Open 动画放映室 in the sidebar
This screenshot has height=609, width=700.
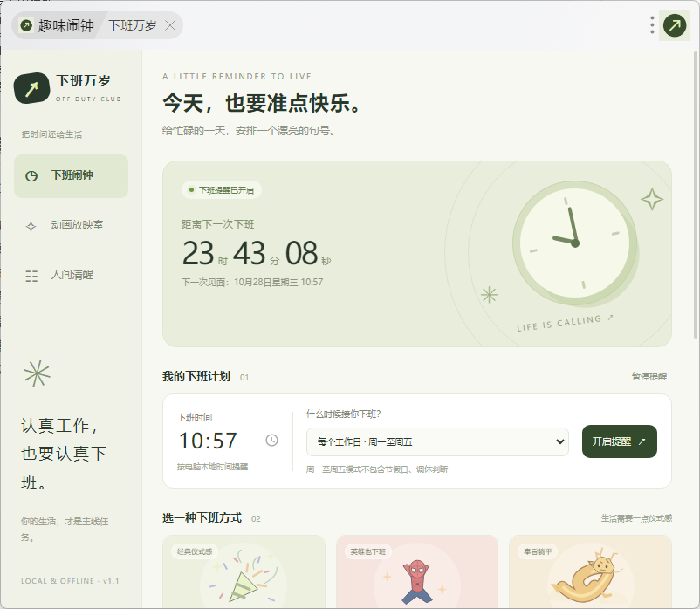(x=71, y=225)
